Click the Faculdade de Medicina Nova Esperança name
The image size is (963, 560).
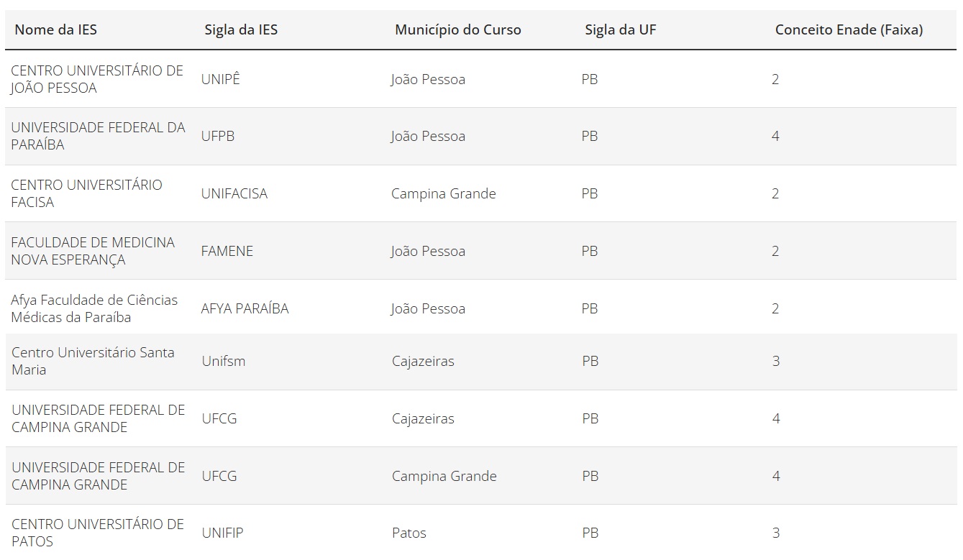[x=93, y=251]
